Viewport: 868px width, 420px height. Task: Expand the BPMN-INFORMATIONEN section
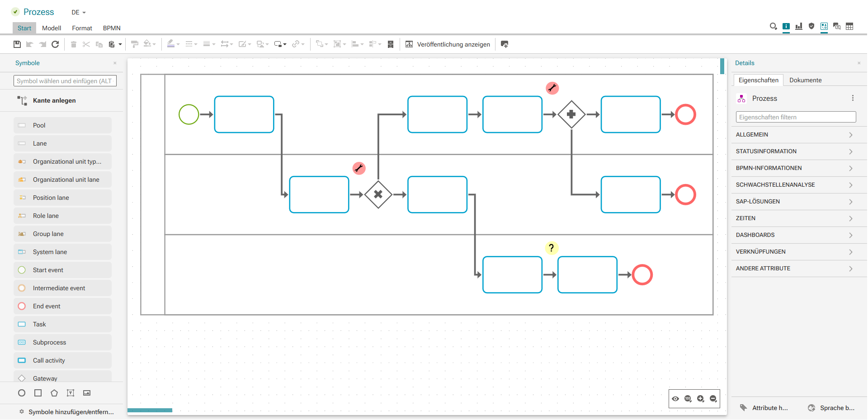(x=794, y=168)
